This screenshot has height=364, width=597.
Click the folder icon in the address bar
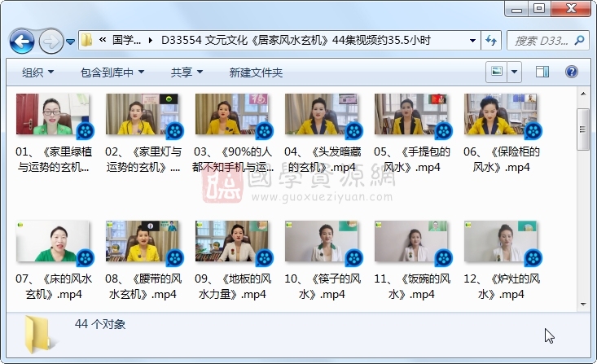pos(87,40)
